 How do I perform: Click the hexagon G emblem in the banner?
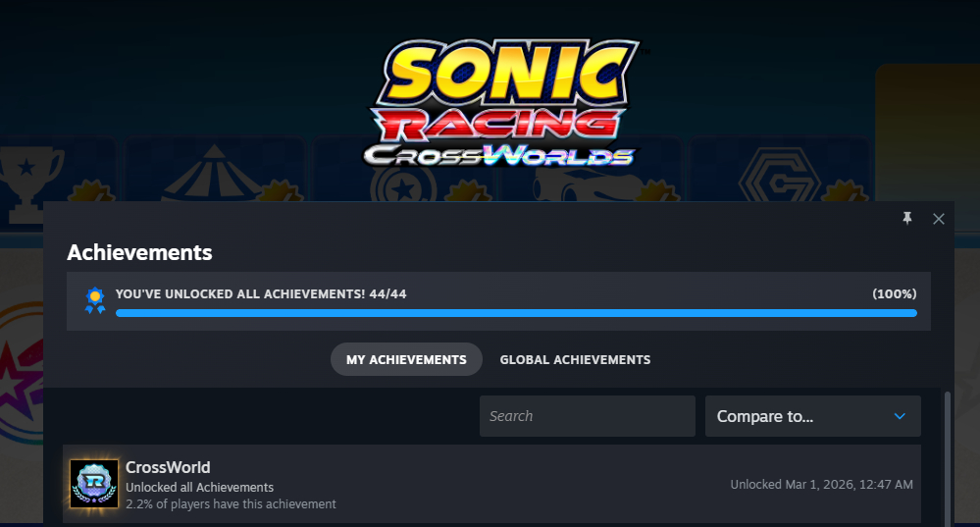779,177
